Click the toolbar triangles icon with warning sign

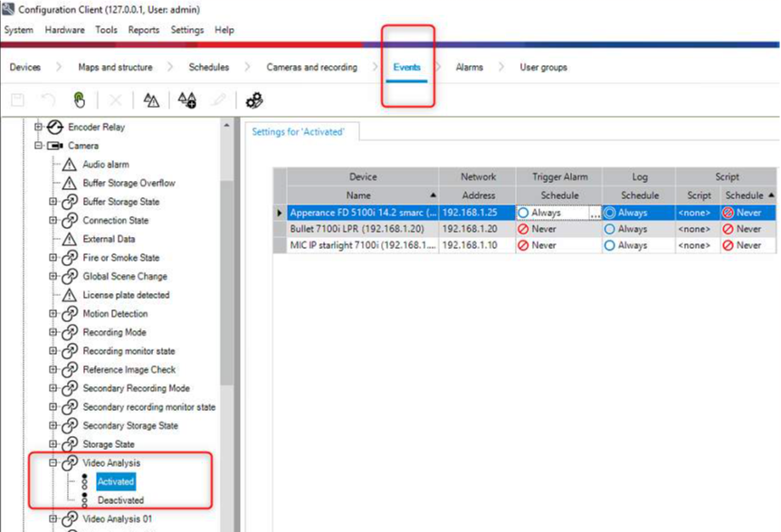click(x=151, y=100)
